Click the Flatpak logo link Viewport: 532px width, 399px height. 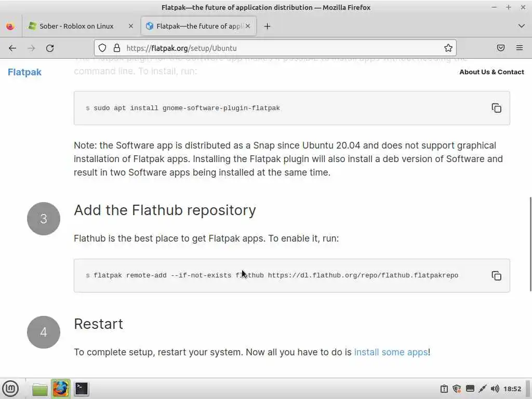(x=24, y=72)
